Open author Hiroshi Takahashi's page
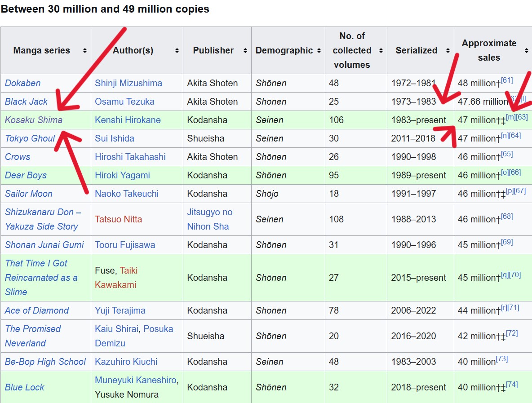 [130, 157]
